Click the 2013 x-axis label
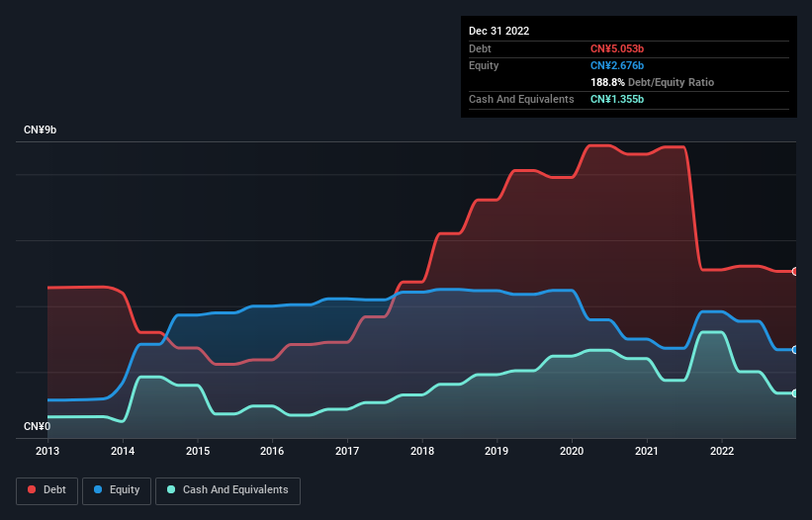Screen dimensions: 812x520 pos(47,451)
